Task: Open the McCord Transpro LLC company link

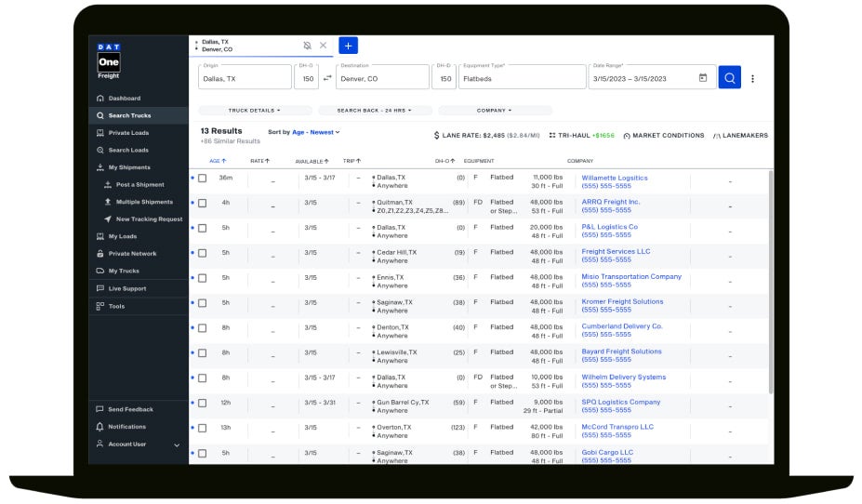Action: pyautogui.click(x=617, y=427)
